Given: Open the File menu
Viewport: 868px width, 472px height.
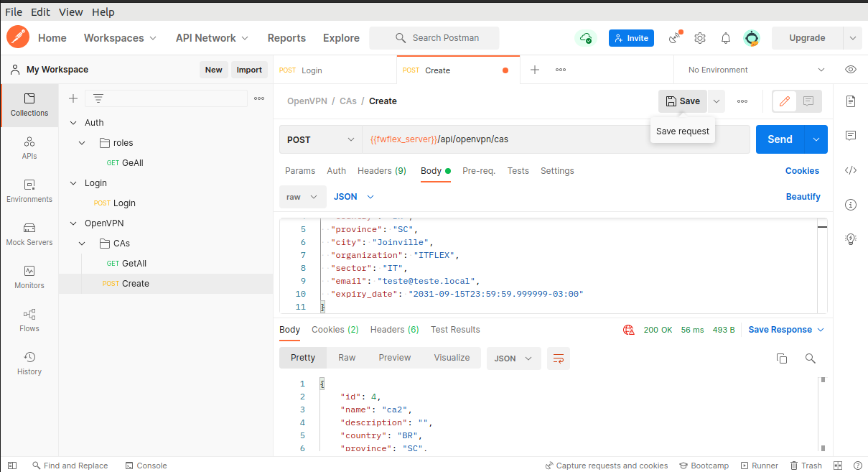Looking at the screenshot, I should tap(14, 12).
